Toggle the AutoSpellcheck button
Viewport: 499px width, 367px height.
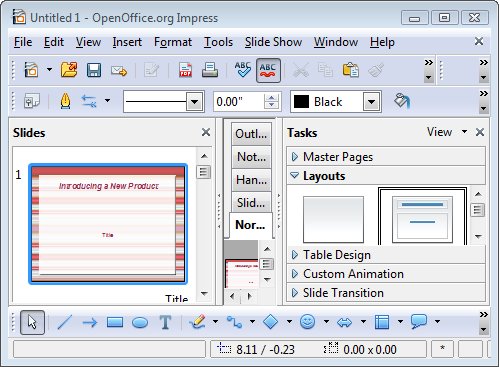[x=268, y=70]
